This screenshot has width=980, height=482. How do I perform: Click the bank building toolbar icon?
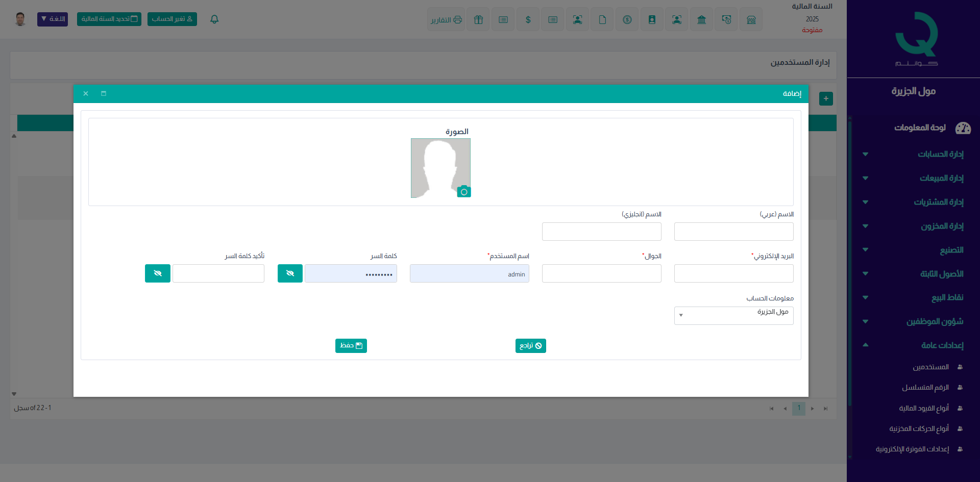702,20
